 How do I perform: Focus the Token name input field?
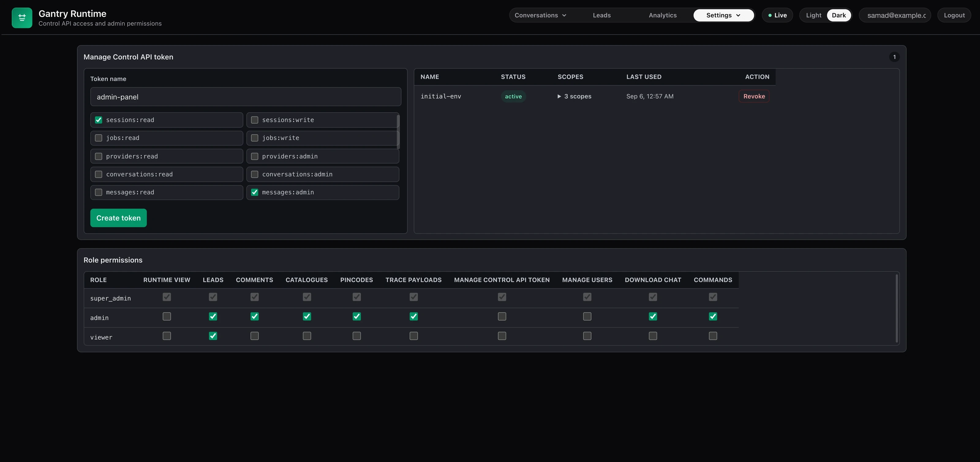[245, 97]
